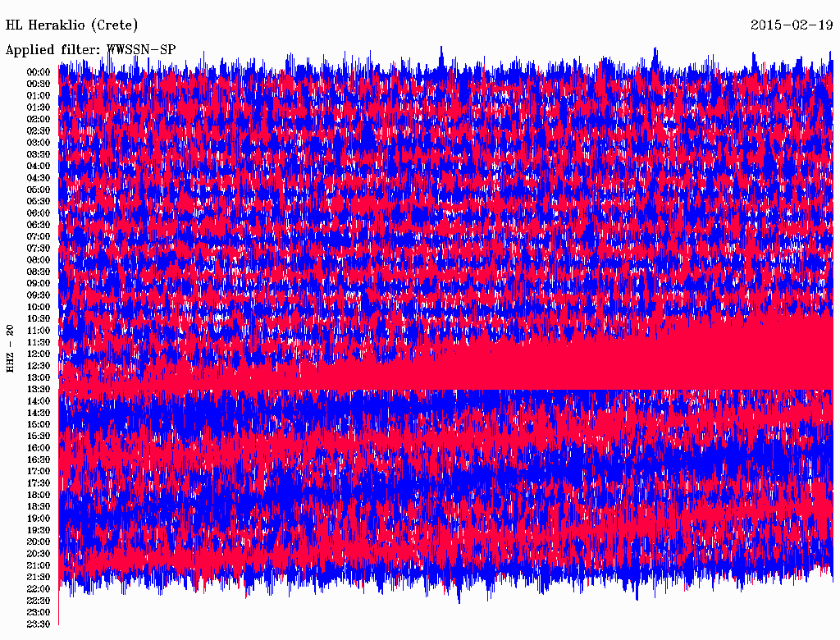The image size is (840, 640).
Task: Click the '03:00' time label
Action: point(38,143)
